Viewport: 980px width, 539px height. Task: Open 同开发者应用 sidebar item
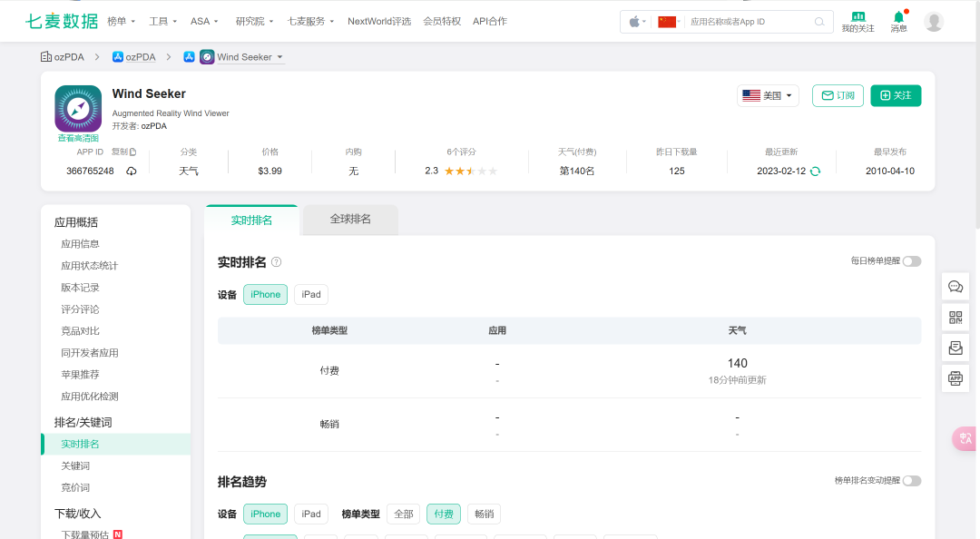click(x=89, y=353)
